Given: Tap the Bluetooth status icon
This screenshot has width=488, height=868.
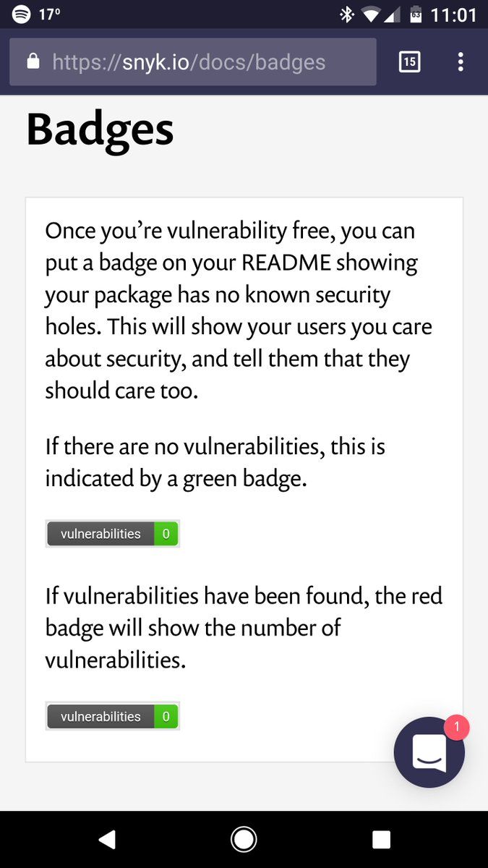Looking at the screenshot, I should [x=346, y=14].
